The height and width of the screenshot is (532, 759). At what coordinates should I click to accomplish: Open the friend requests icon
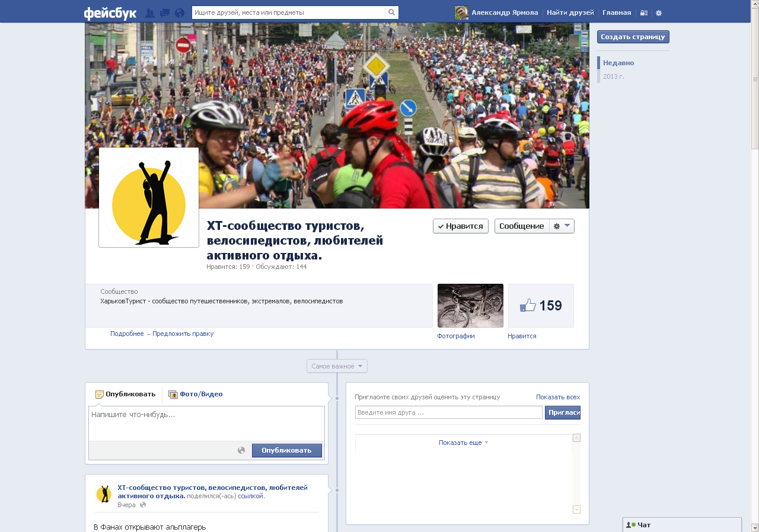pyautogui.click(x=150, y=13)
